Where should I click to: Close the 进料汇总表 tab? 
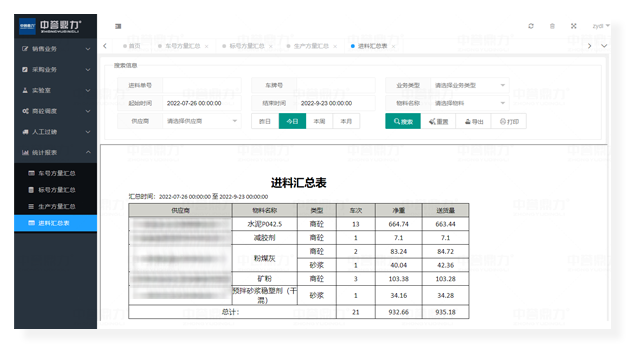pyautogui.click(x=393, y=46)
